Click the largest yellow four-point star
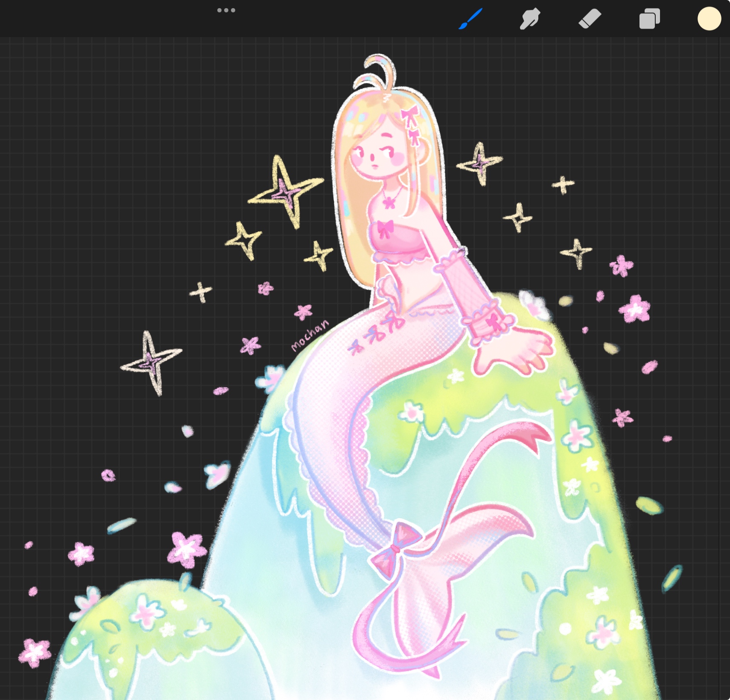This screenshot has width=730, height=700. point(285,192)
